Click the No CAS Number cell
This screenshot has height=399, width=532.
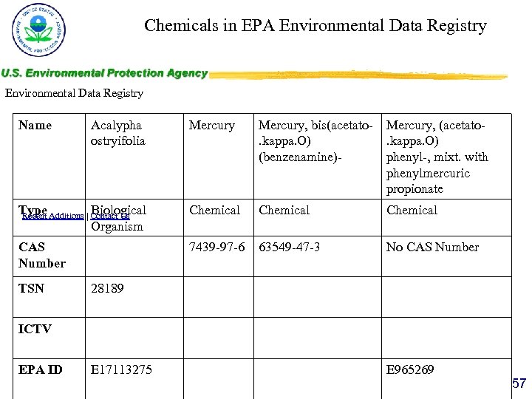(432, 247)
